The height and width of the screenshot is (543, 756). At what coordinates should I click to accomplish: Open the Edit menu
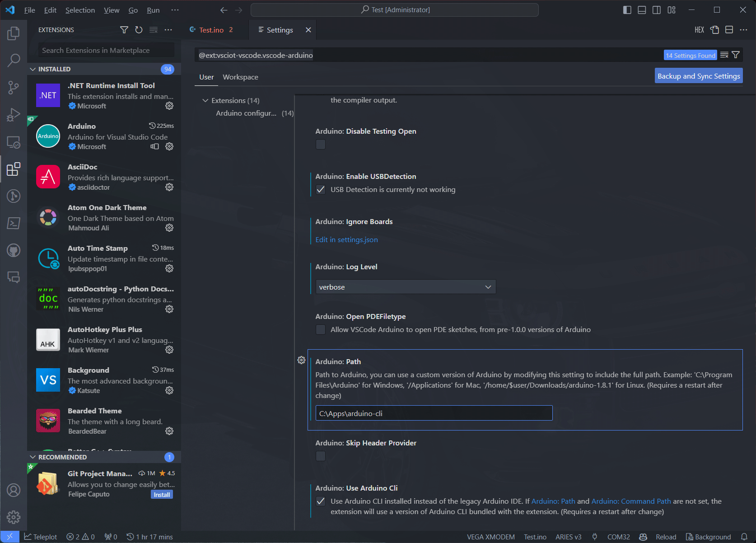coord(50,10)
